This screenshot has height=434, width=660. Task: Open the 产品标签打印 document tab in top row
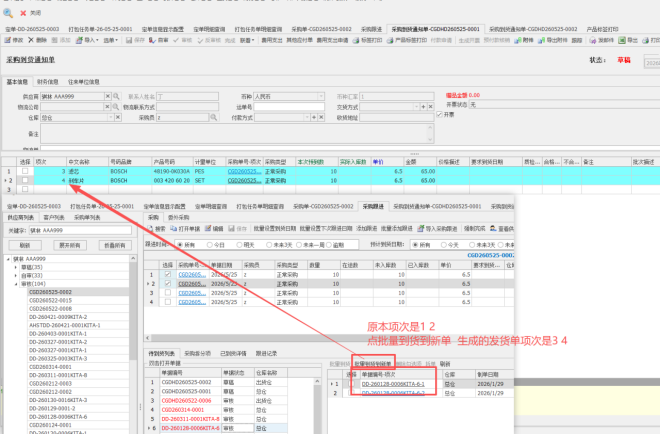click(602, 29)
